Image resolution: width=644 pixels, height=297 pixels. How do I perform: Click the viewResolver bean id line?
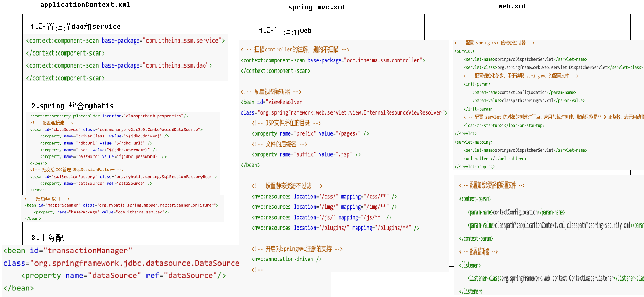[x=272, y=102]
